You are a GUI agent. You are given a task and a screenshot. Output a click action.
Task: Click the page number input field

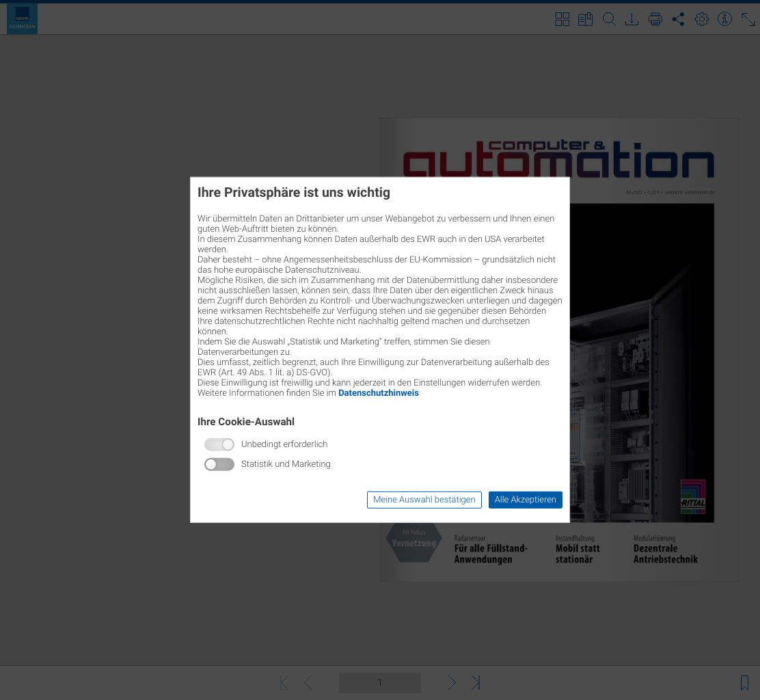tap(379, 682)
